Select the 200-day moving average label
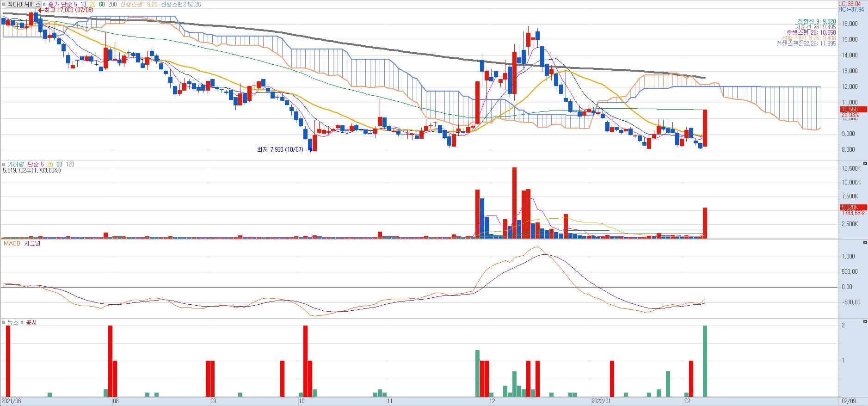The height and width of the screenshot is (406, 868). (112, 4)
